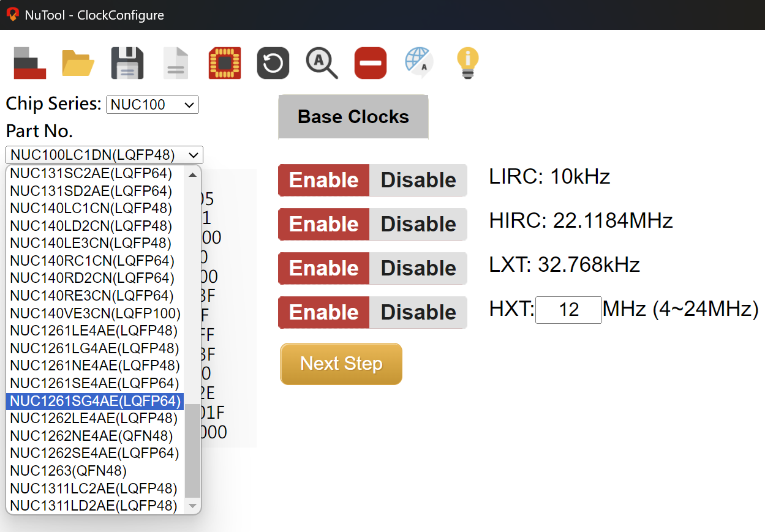Click the gray document icon

tap(176, 63)
